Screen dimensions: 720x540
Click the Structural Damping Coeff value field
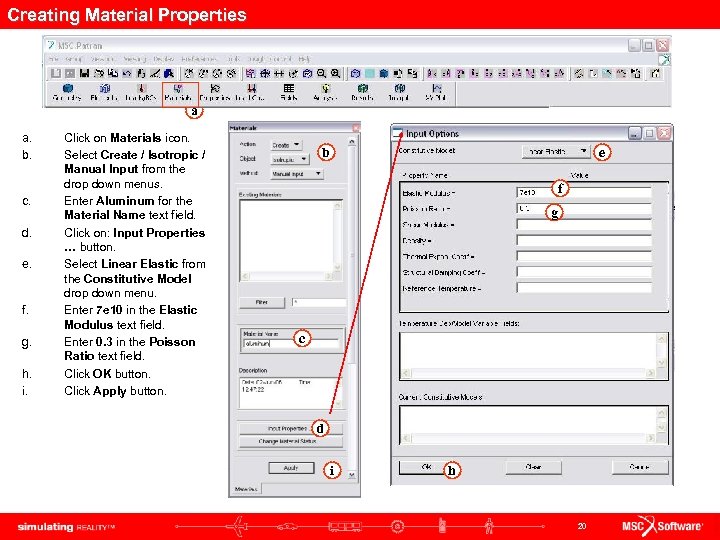tap(584, 272)
